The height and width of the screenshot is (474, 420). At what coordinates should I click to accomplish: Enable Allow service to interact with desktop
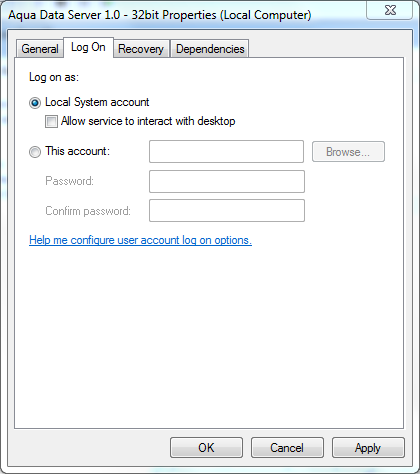(x=51, y=121)
